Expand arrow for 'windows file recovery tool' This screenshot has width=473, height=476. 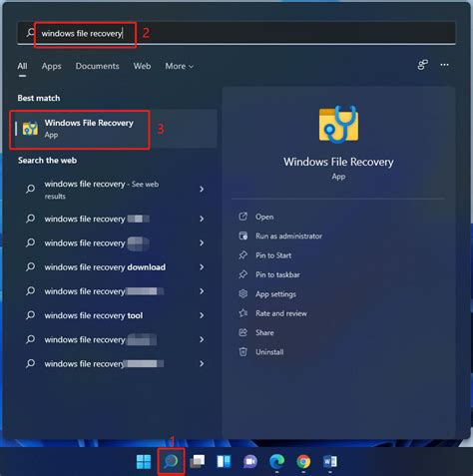(202, 315)
